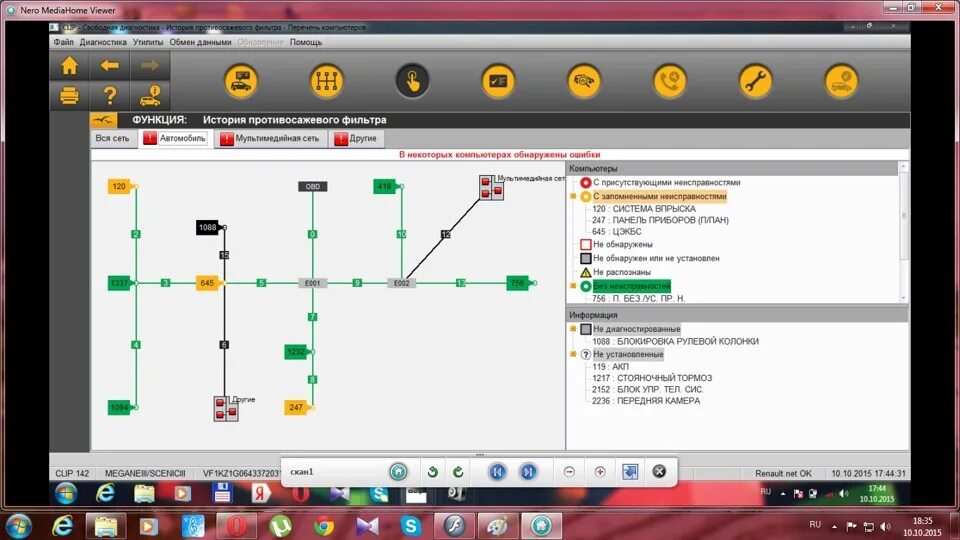Open Skype from the outer taskbar
The width and height of the screenshot is (960, 540).
tap(410, 526)
